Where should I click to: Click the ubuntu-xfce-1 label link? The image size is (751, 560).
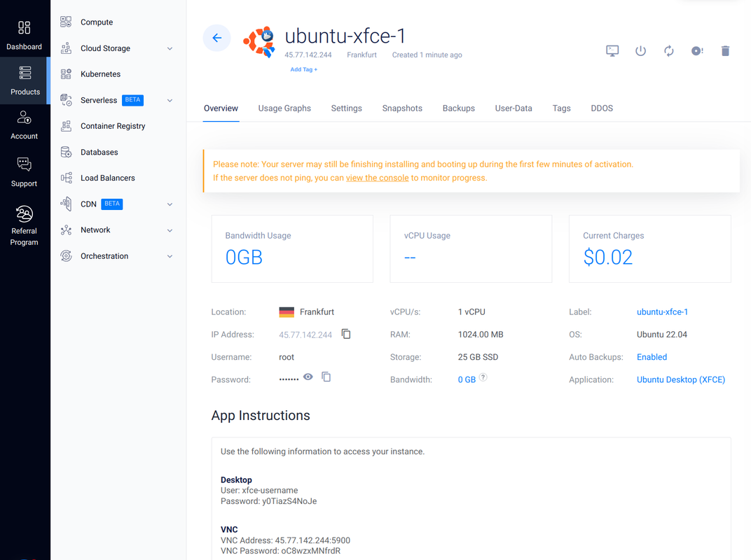pos(662,312)
